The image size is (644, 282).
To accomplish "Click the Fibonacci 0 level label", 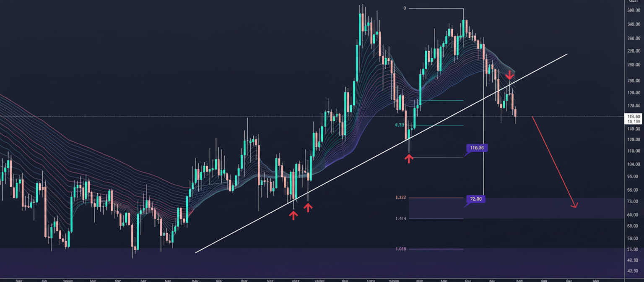I will click(405, 8).
